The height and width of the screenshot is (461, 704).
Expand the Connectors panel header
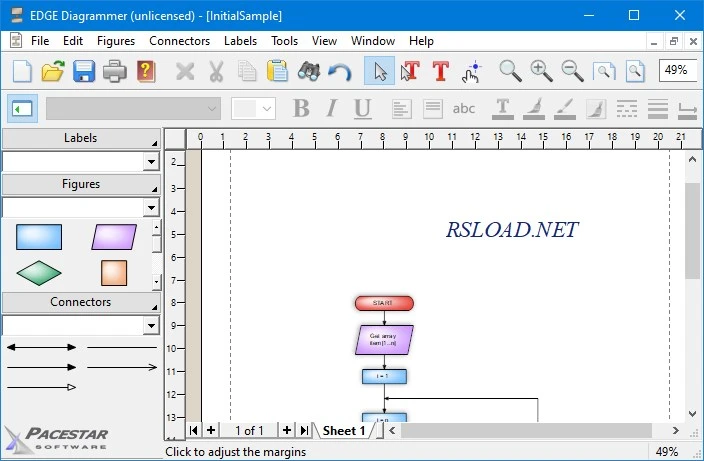[81, 302]
